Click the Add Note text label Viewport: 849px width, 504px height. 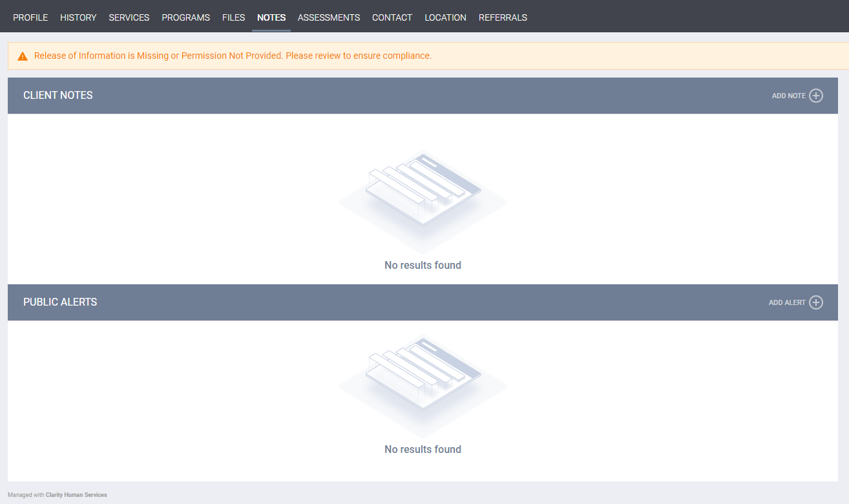pyautogui.click(x=788, y=96)
